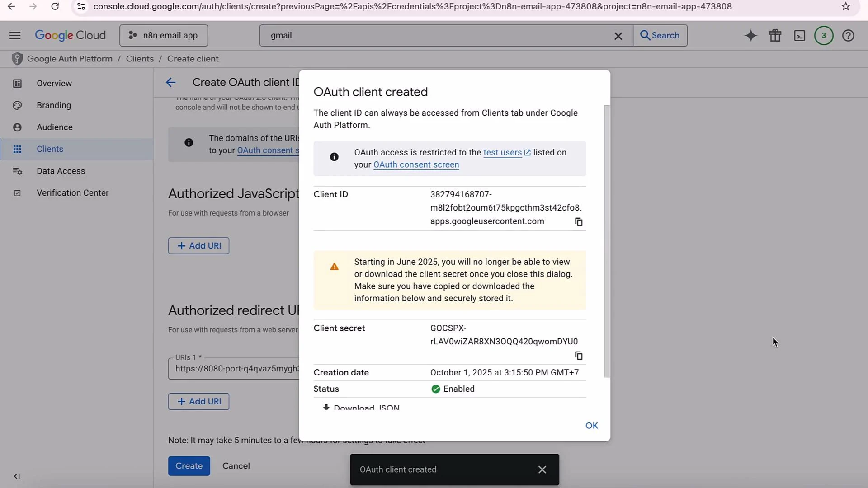Screen dimensions: 868x488
Task: Click the Create client breadcrumb text
Action: click(x=193, y=59)
